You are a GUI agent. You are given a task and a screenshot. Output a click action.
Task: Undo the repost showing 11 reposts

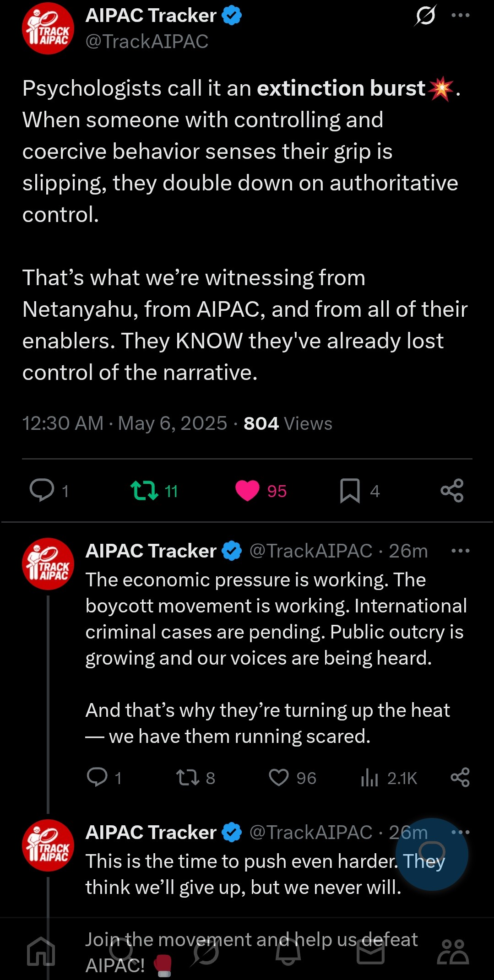(x=144, y=490)
